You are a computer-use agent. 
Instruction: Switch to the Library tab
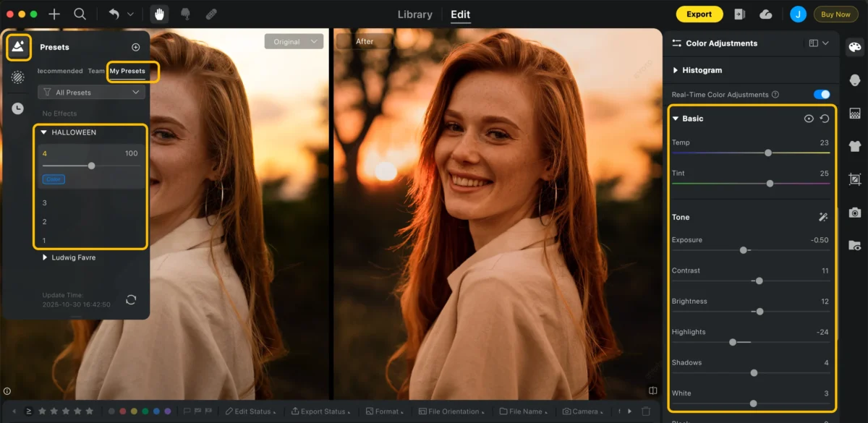pyautogui.click(x=415, y=14)
